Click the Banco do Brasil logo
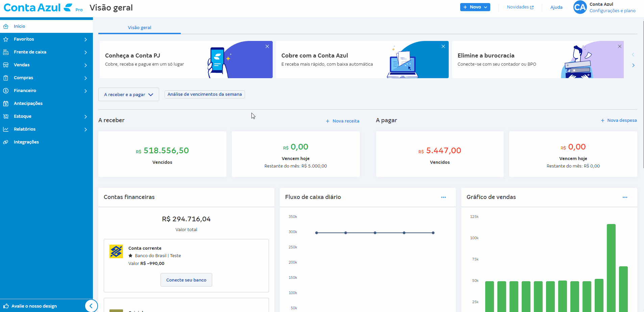Viewport: 644px width, 312px height. pos(116,251)
